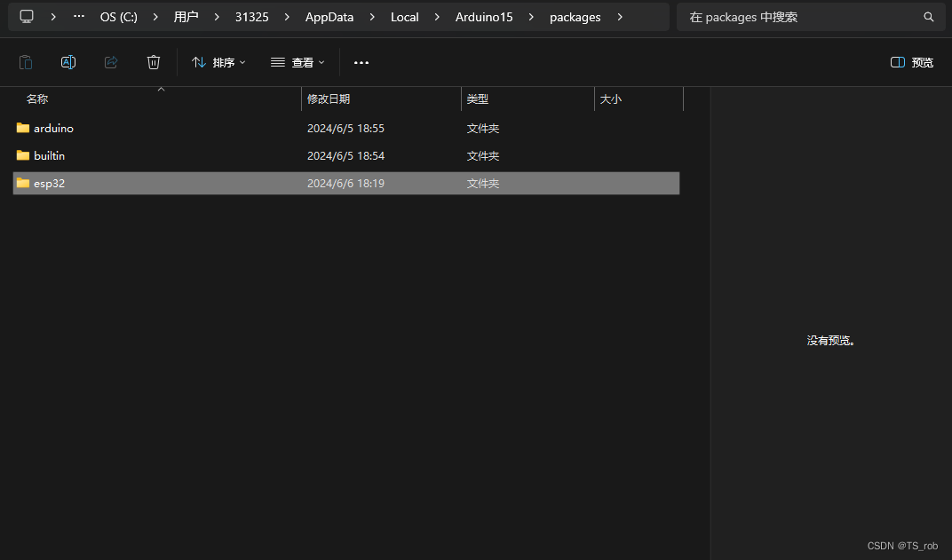Click the PC monitor icon in address bar
The width and height of the screenshot is (952, 560).
coord(27,17)
